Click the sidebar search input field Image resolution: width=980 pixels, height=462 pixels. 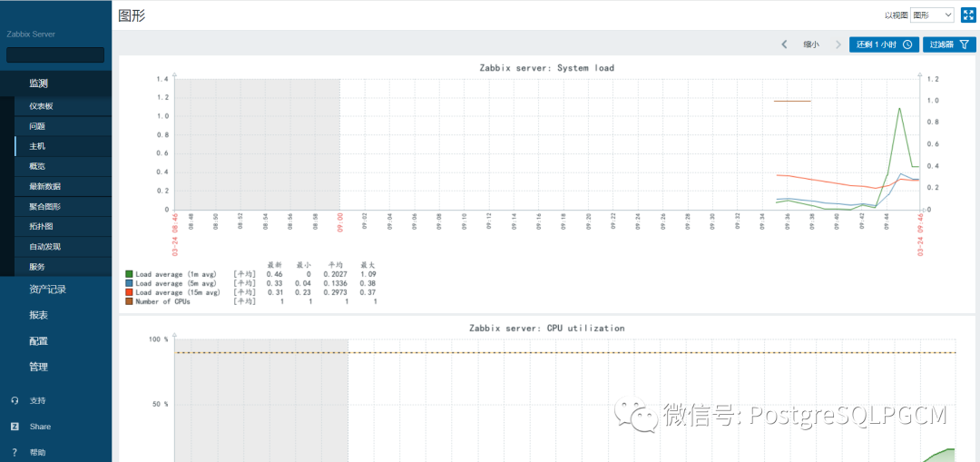click(x=55, y=55)
